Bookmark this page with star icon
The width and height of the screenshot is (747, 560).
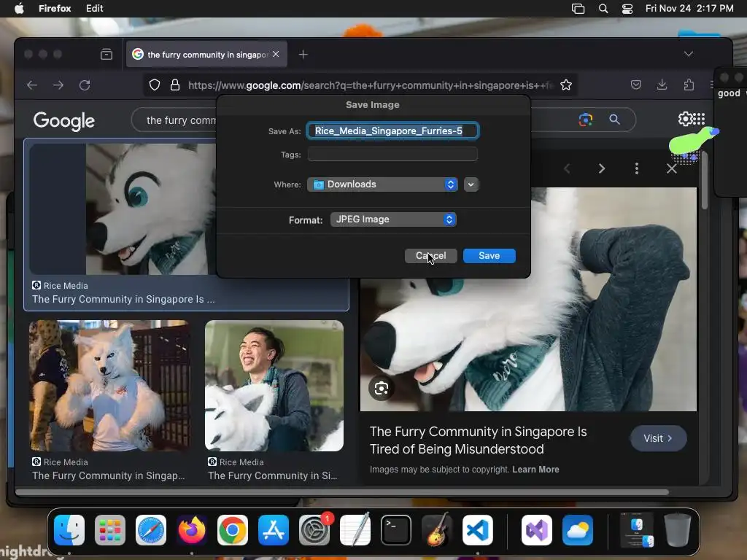pos(566,85)
